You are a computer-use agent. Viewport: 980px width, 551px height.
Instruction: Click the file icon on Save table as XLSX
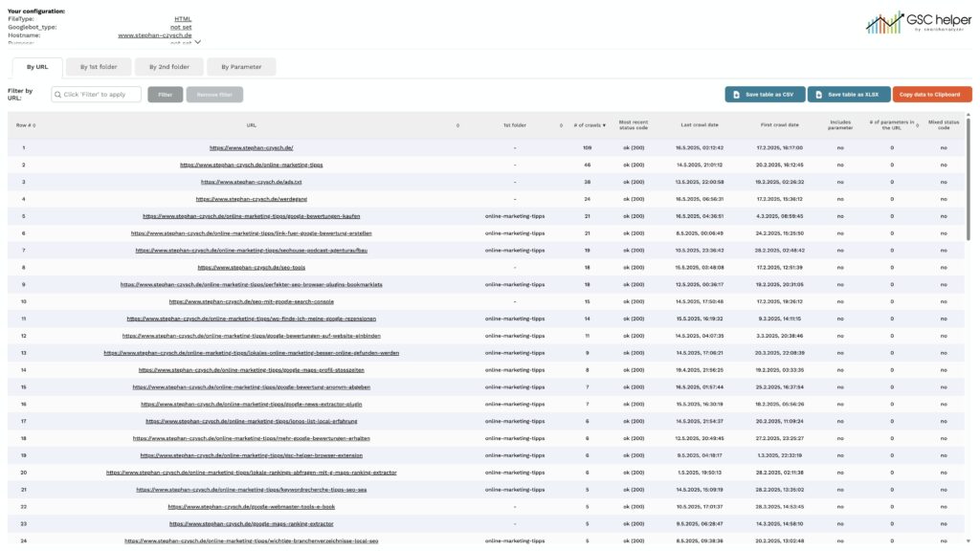[x=819, y=95]
